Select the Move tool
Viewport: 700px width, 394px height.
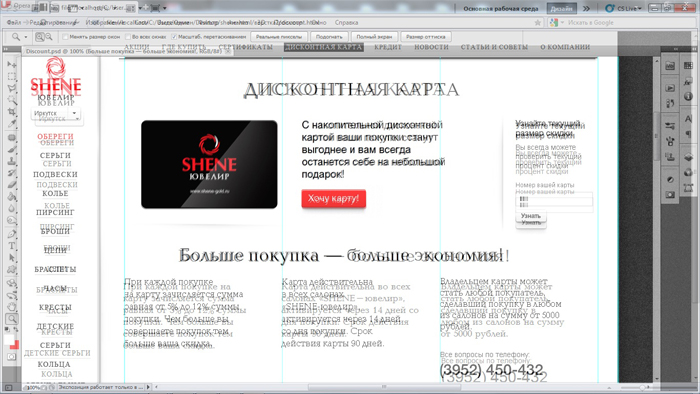point(12,65)
